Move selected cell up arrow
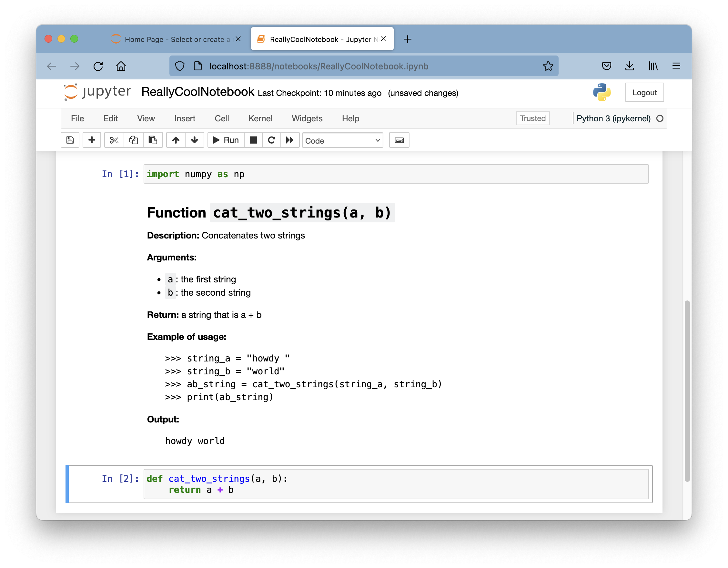 176,140
